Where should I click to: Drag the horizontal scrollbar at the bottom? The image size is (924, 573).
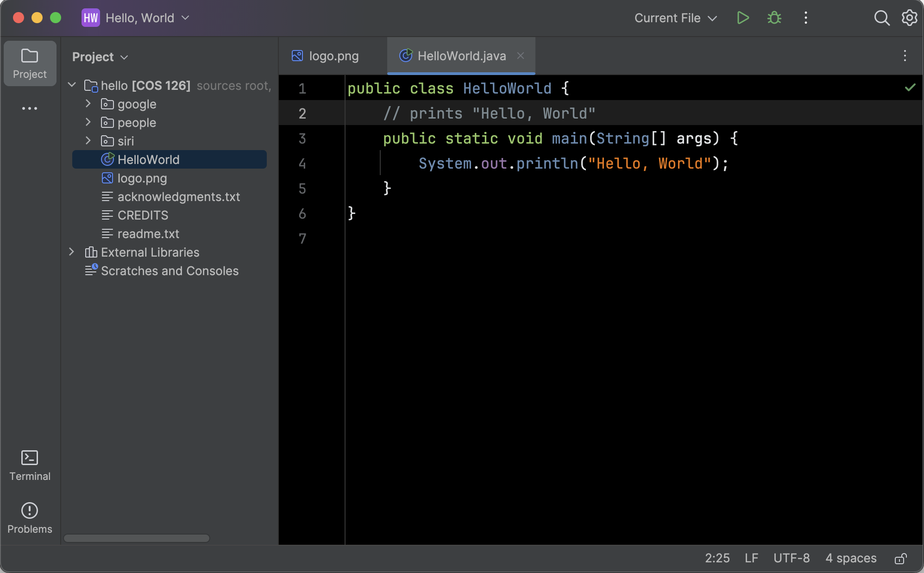[136, 537]
